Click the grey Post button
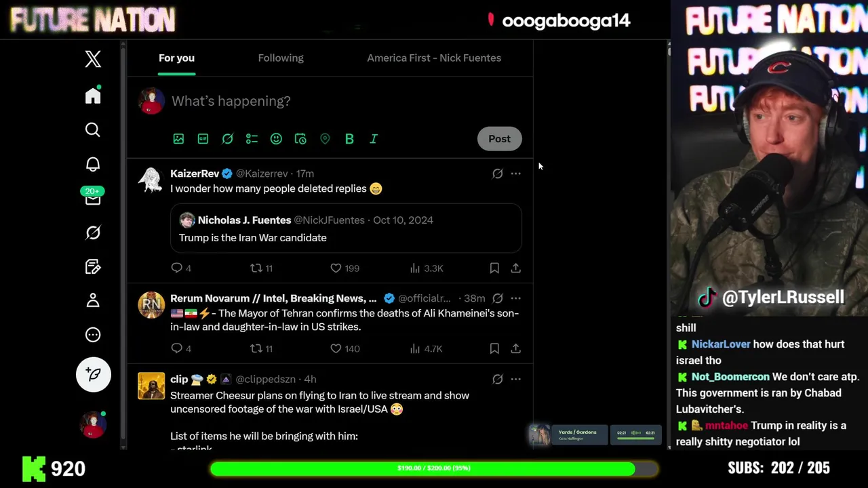The height and width of the screenshot is (488, 868). click(500, 139)
